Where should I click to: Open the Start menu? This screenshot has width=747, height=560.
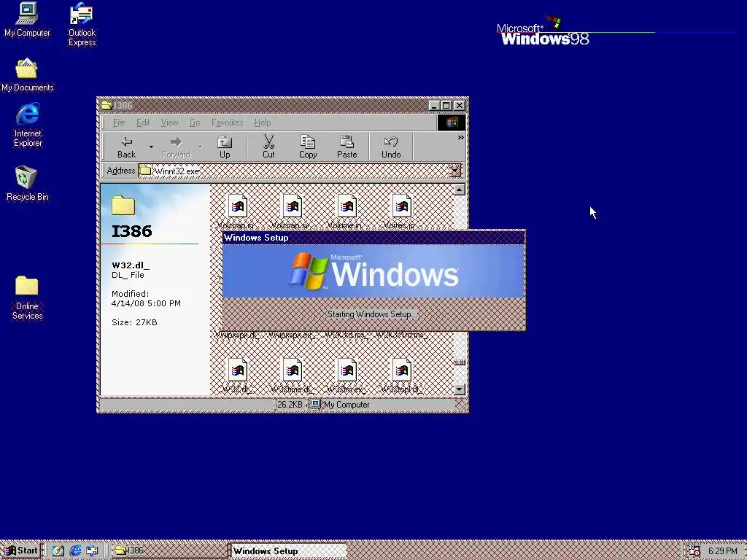coord(21,551)
